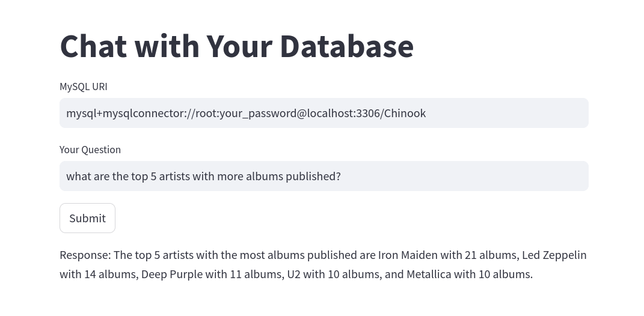
Task: Click the word "Response:" in the output
Action: coord(85,255)
